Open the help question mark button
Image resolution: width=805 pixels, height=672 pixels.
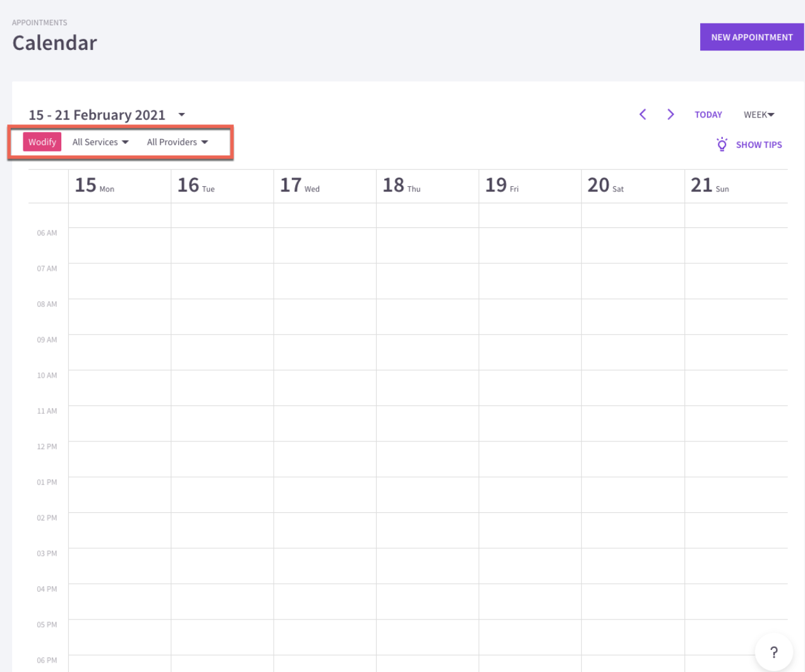(773, 652)
